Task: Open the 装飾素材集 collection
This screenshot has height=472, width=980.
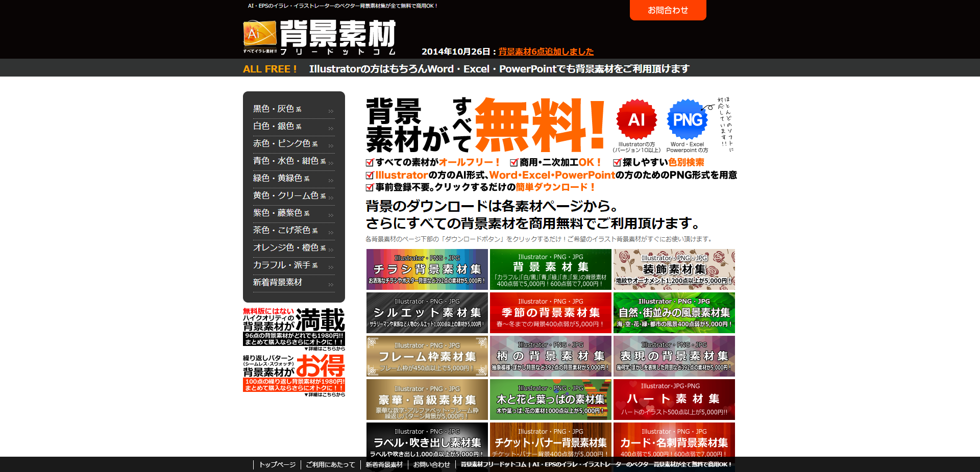Action: tap(674, 269)
